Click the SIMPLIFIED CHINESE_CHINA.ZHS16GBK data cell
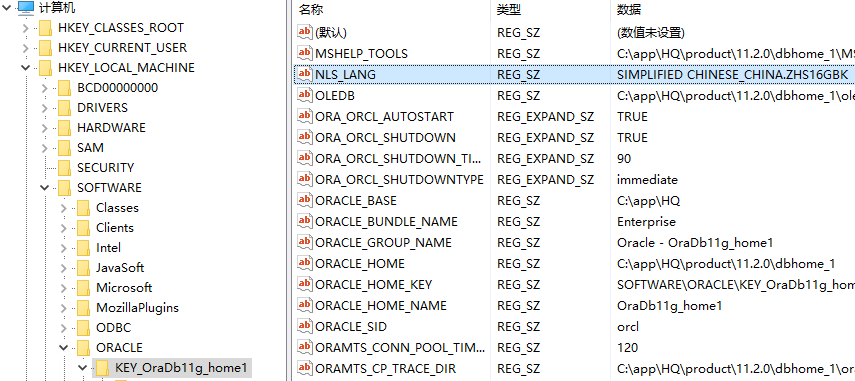The image size is (855, 381). (732, 74)
